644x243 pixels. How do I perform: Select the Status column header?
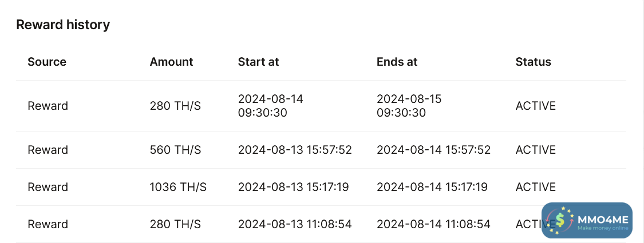533,62
